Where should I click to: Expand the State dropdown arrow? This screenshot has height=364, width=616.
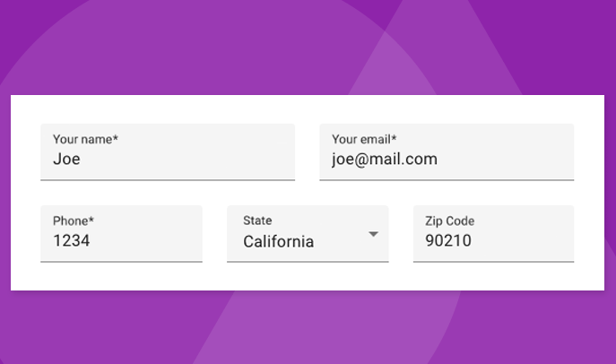coord(374,235)
